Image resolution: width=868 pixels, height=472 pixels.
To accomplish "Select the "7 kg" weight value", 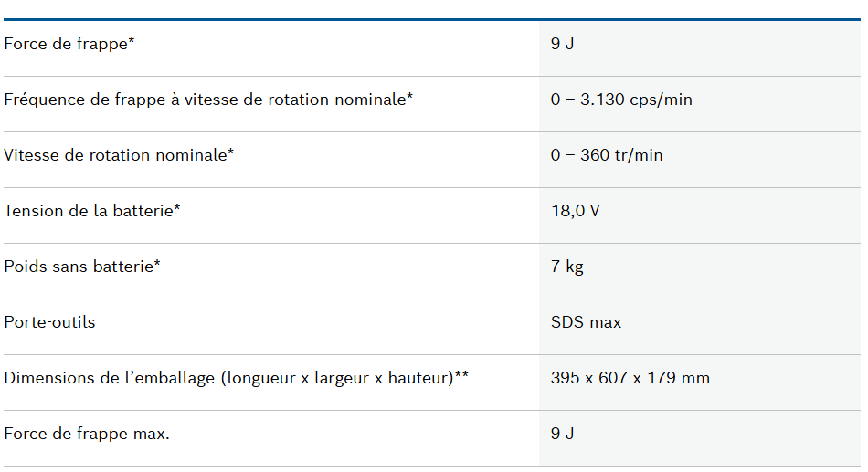I will [x=566, y=267].
